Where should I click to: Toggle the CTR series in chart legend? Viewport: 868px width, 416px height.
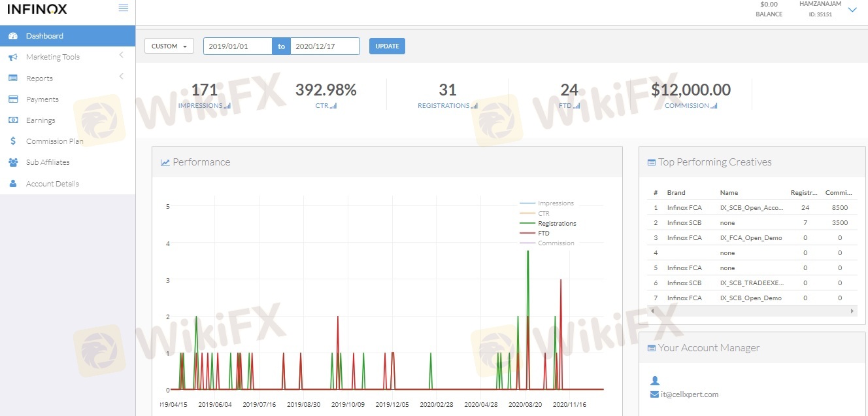pos(534,213)
